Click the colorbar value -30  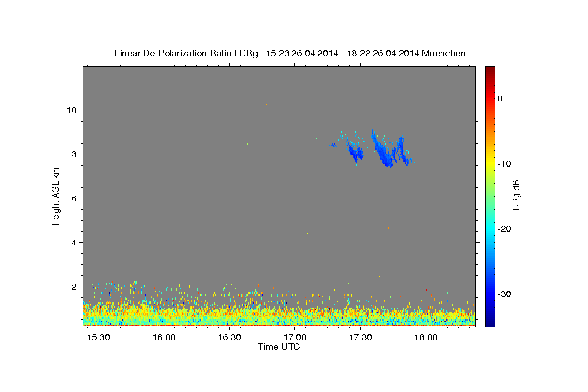pyautogui.click(x=505, y=294)
